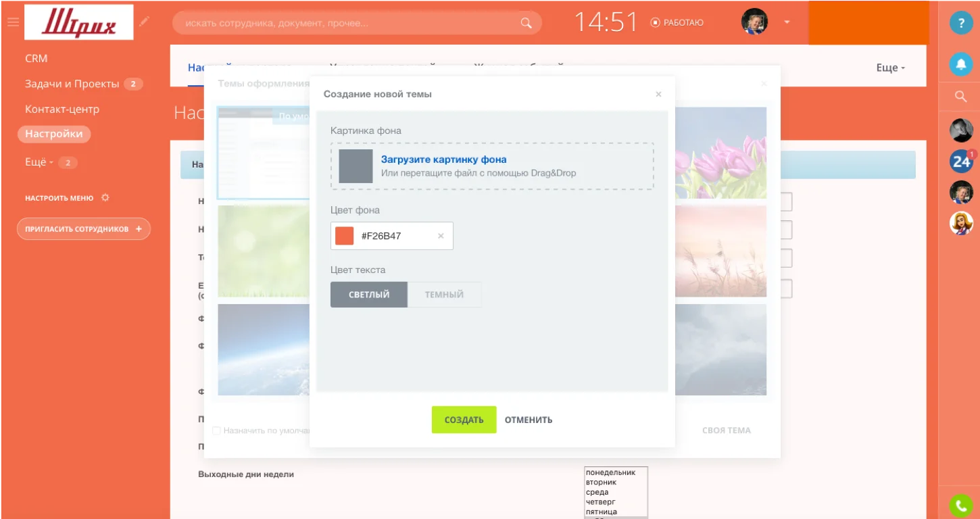Open the help question mark icon

click(x=960, y=23)
